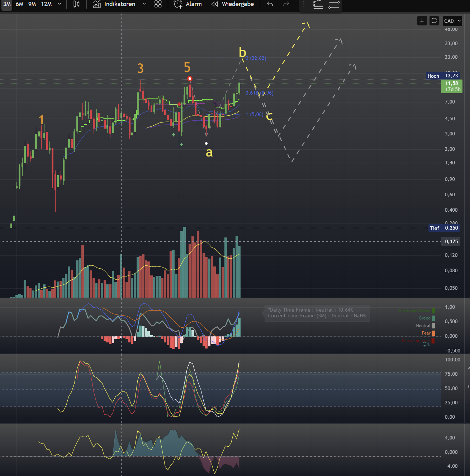The image size is (470, 476).
Task: Expand the timeframe list chevron after 12M
Action: [59, 4]
